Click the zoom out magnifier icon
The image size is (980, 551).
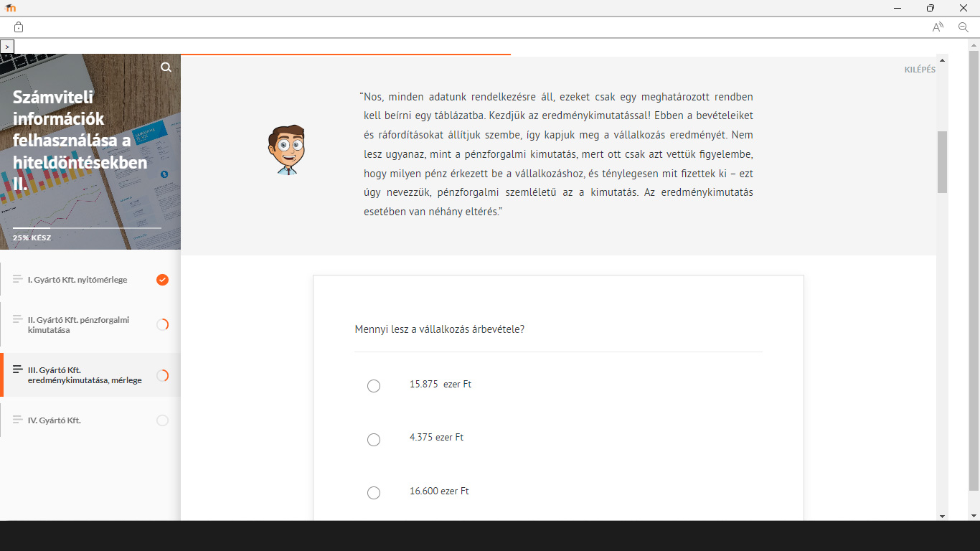963,27
